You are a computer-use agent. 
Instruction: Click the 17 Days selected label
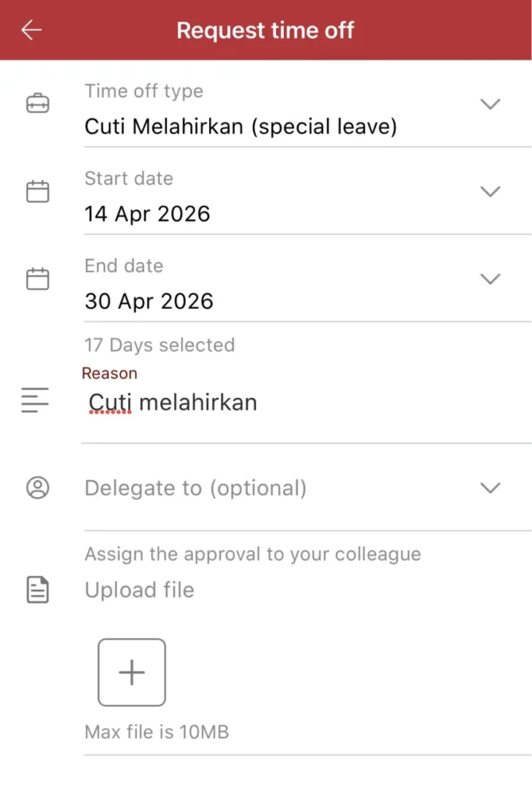(159, 344)
